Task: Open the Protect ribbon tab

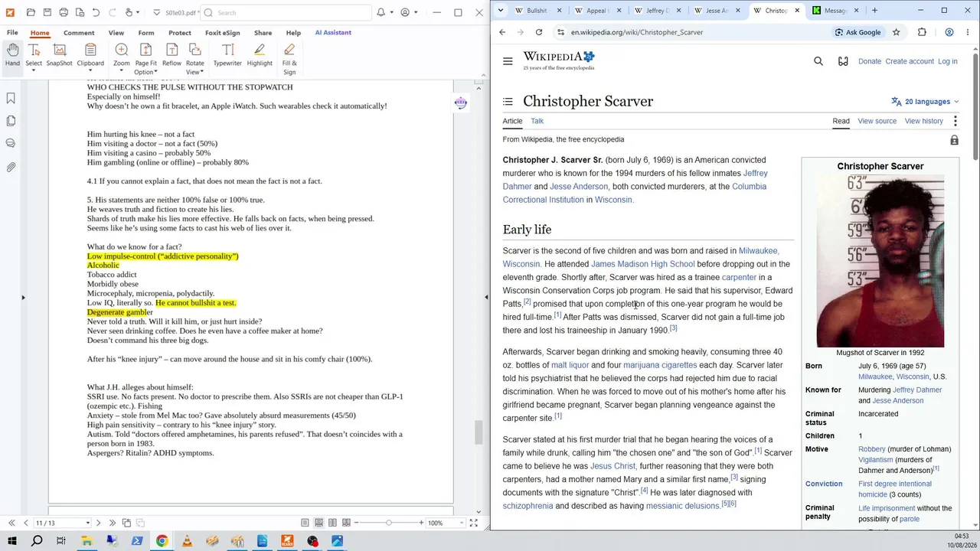Action: click(x=180, y=33)
